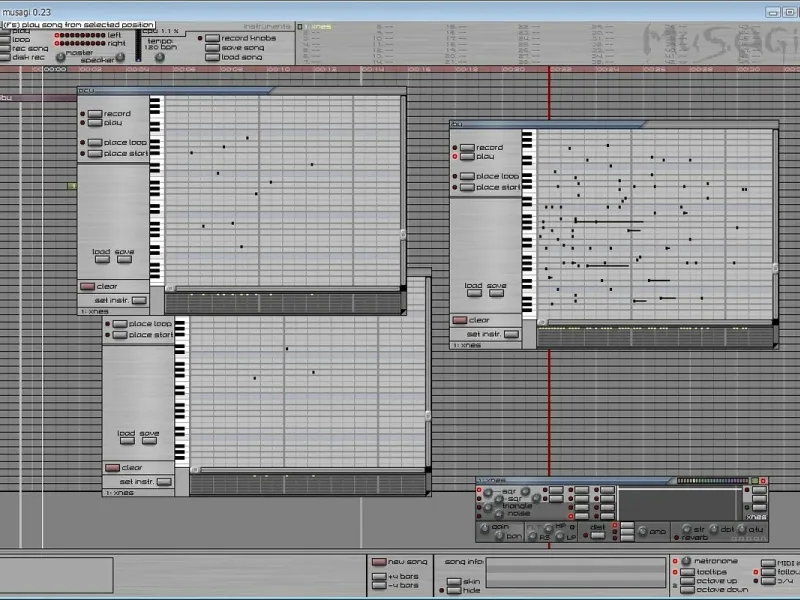Image resolution: width=800 pixels, height=600 pixels.
Task: Click the play song button
Action: (5, 32)
